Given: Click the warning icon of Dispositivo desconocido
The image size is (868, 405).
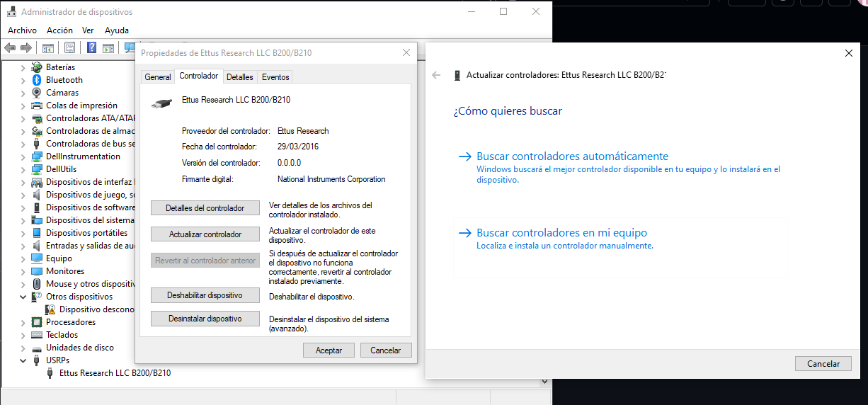Looking at the screenshot, I should (50, 309).
